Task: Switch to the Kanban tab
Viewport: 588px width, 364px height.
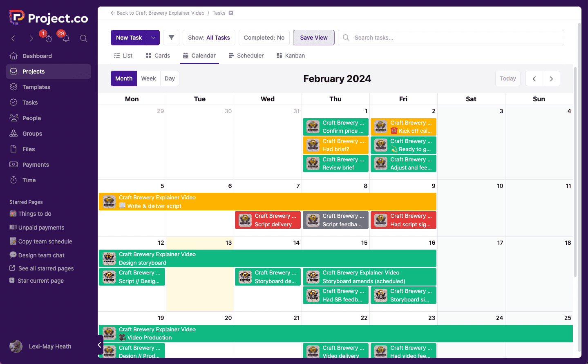Action: click(290, 55)
